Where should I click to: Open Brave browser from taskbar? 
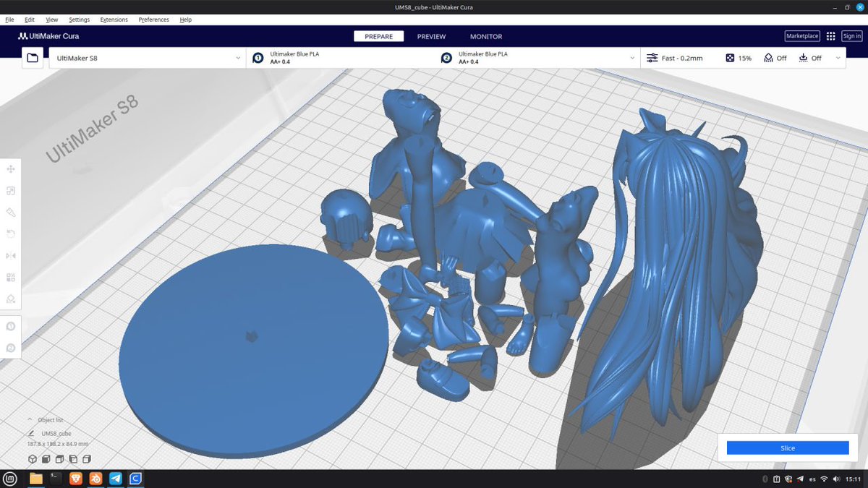[x=76, y=479]
